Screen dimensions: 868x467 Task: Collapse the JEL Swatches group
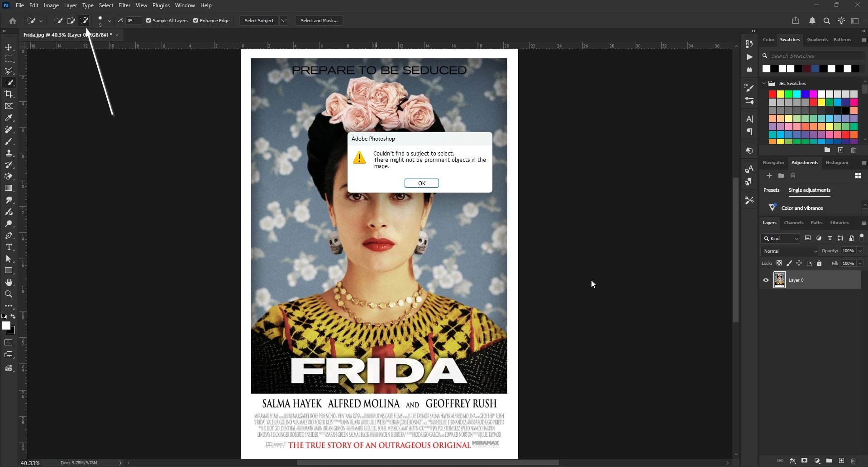(x=764, y=83)
